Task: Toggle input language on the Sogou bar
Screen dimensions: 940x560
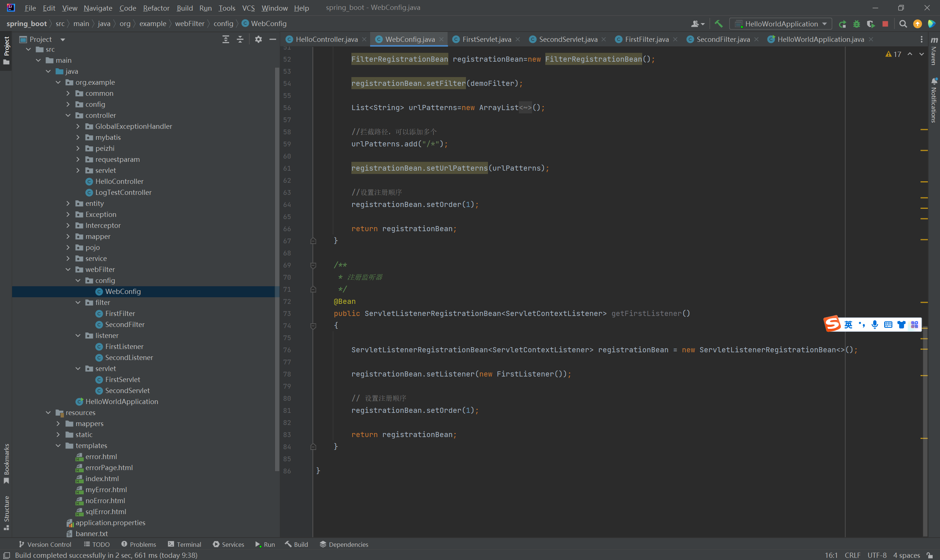Action: point(848,324)
